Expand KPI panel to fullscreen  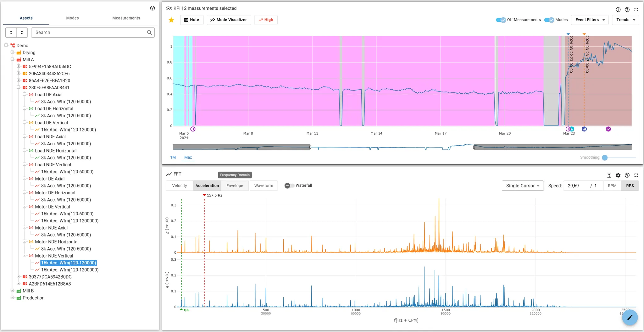[636, 10]
